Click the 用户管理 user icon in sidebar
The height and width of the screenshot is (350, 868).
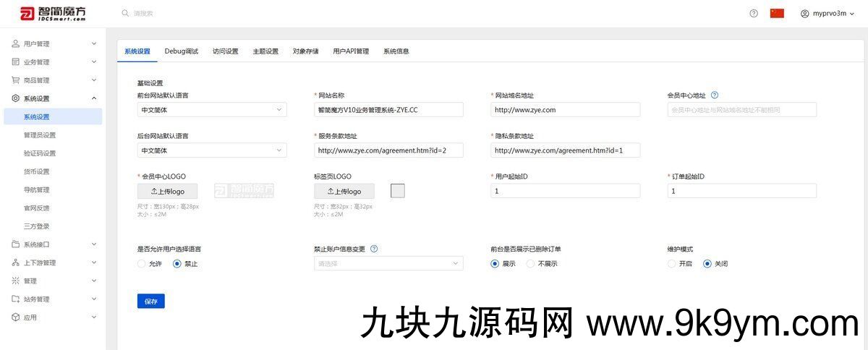(x=16, y=43)
